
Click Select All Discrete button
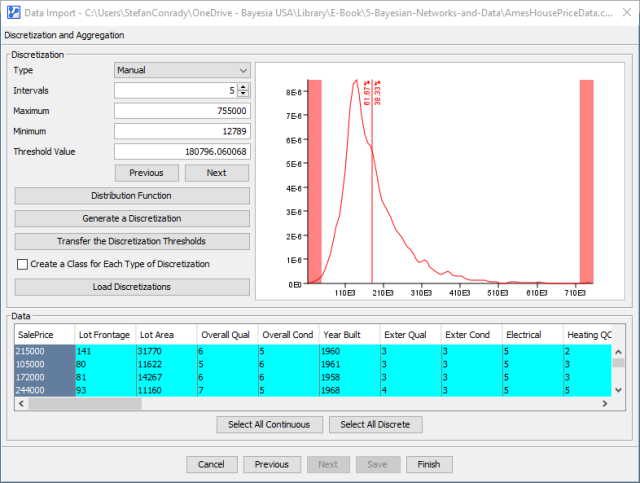[376, 425]
